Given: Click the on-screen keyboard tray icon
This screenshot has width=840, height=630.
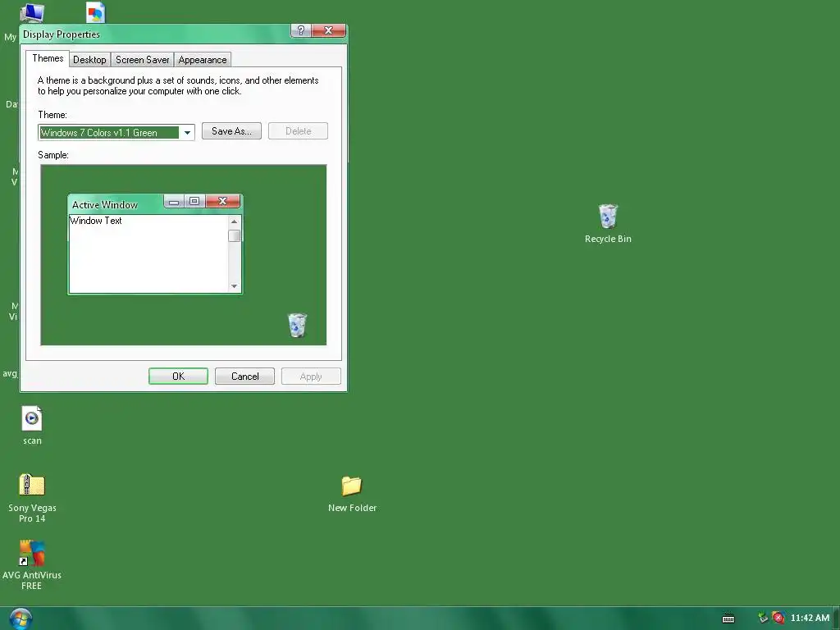Looking at the screenshot, I should [x=728, y=619].
